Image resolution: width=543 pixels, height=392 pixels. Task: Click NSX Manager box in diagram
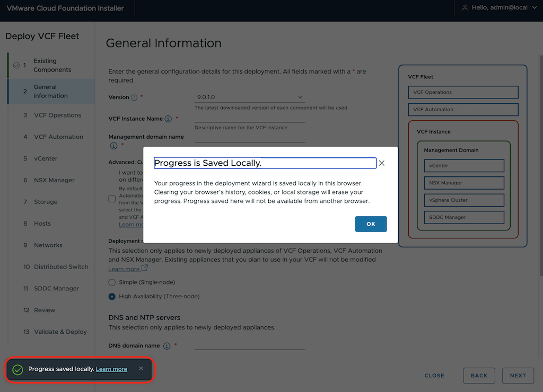463,183
